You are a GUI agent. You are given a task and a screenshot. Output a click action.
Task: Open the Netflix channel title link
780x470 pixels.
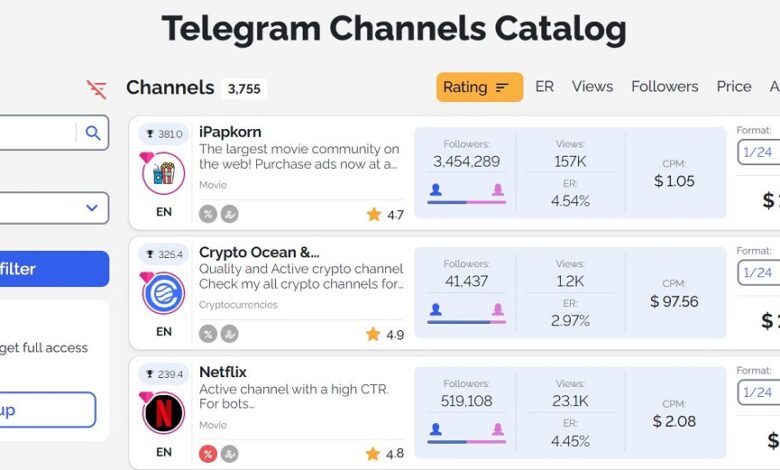pos(223,372)
